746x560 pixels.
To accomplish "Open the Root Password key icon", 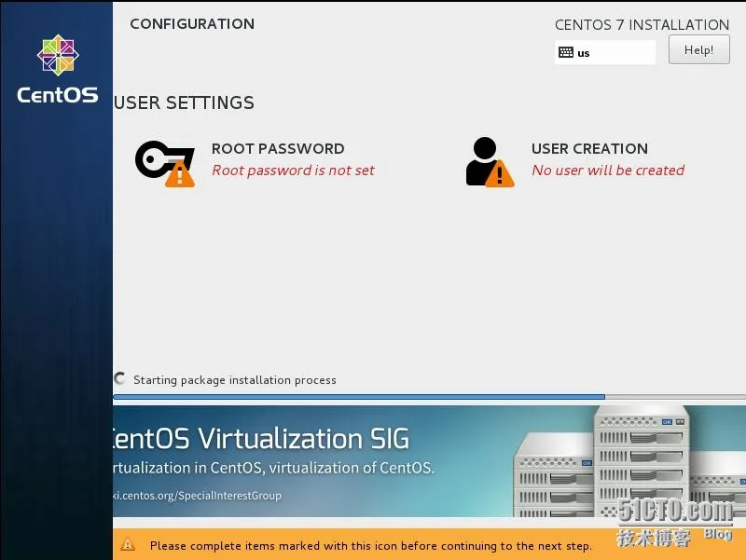I will click(x=165, y=164).
